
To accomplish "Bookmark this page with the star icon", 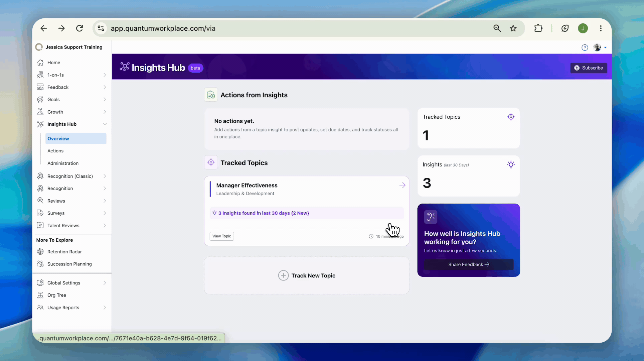I will click(513, 28).
